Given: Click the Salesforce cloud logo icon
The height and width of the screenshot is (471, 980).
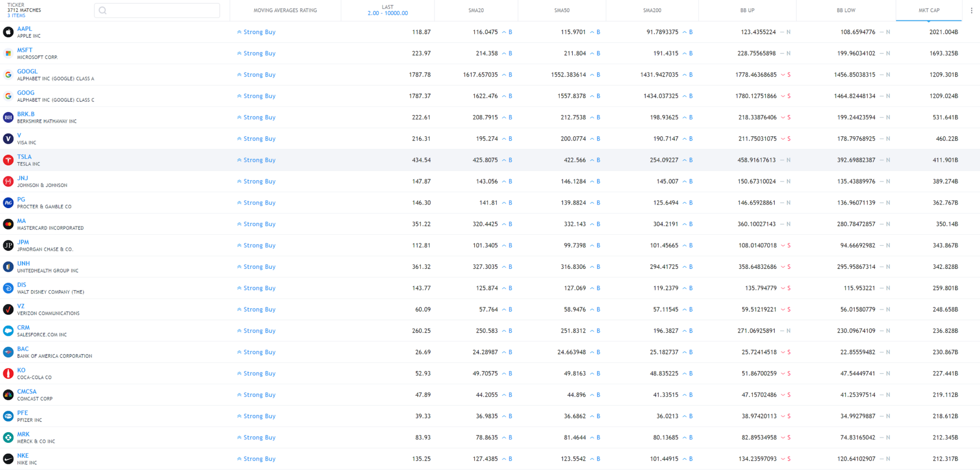Looking at the screenshot, I should 8,331.
